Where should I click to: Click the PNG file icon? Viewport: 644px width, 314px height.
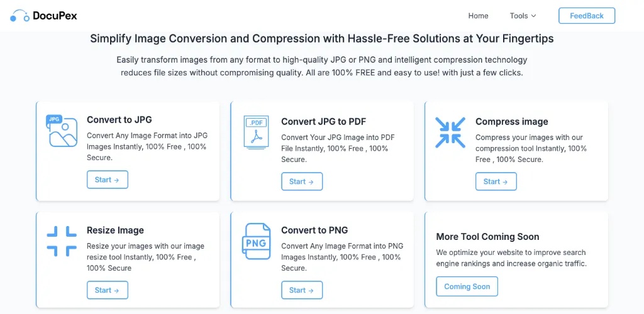256,241
